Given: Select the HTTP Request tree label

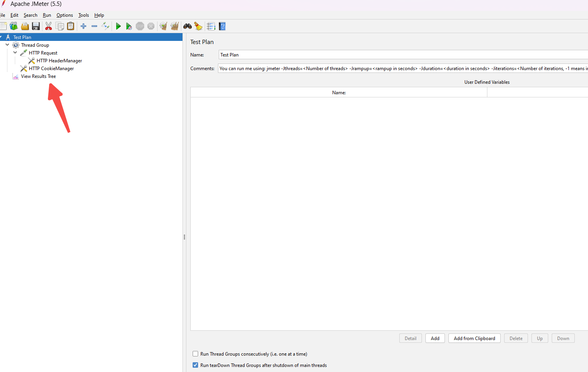Looking at the screenshot, I should point(43,53).
